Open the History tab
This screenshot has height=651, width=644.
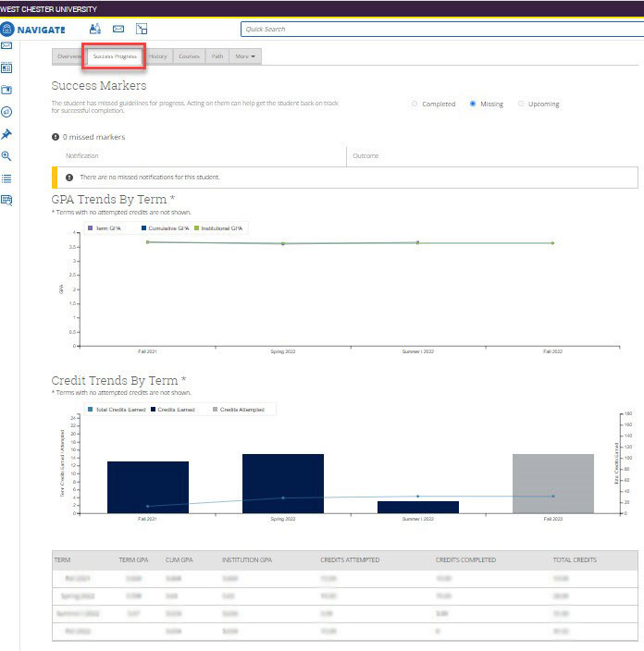coord(158,56)
